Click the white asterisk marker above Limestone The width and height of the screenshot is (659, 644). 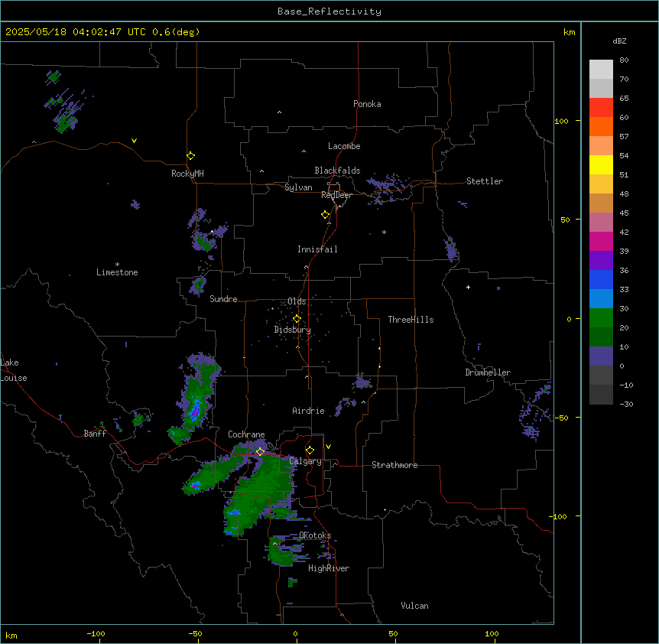(x=117, y=265)
